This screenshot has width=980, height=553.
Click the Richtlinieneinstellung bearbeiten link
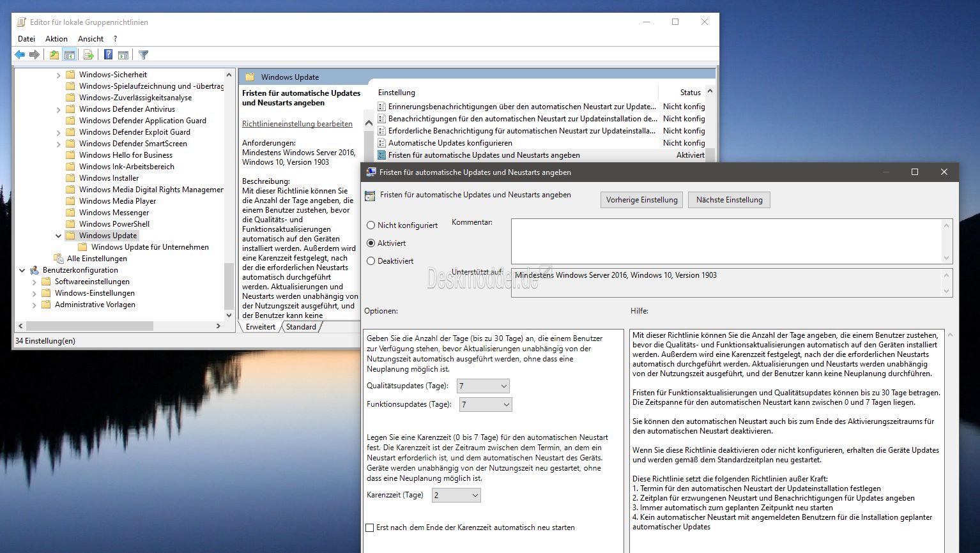[x=297, y=124]
